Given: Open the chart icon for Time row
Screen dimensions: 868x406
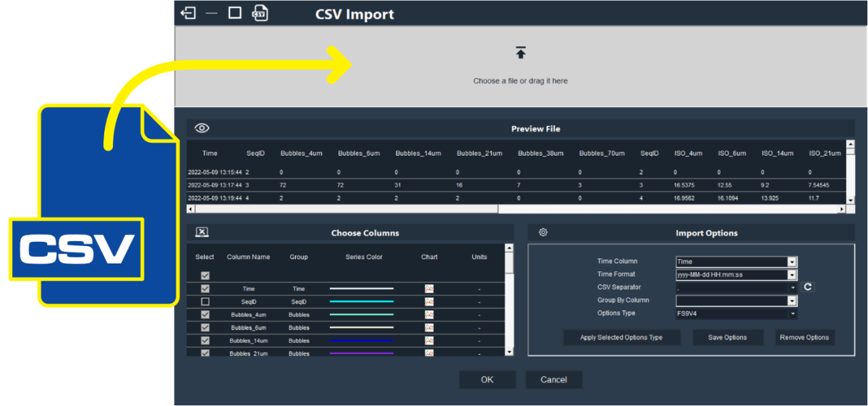Looking at the screenshot, I should (429, 289).
